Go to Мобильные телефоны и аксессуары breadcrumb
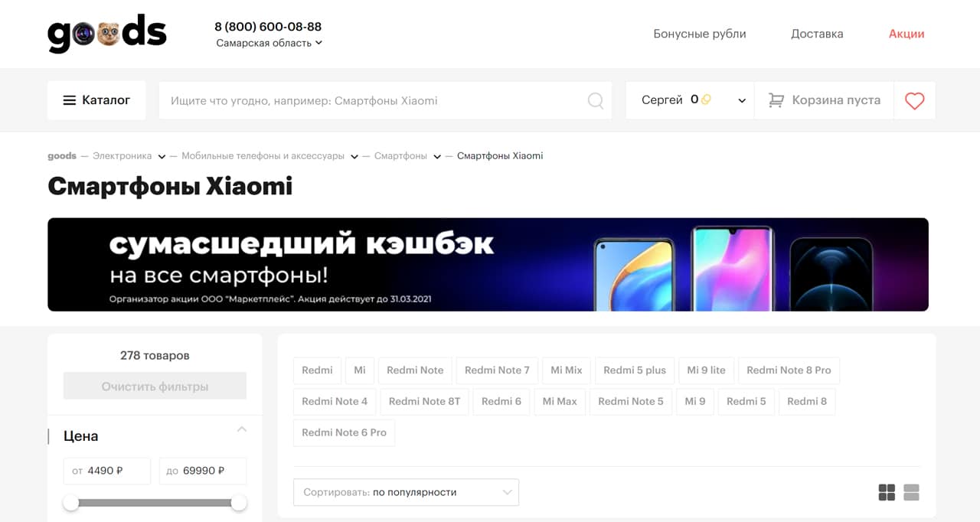Screen dimensions: 980x522 pos(263,156)
